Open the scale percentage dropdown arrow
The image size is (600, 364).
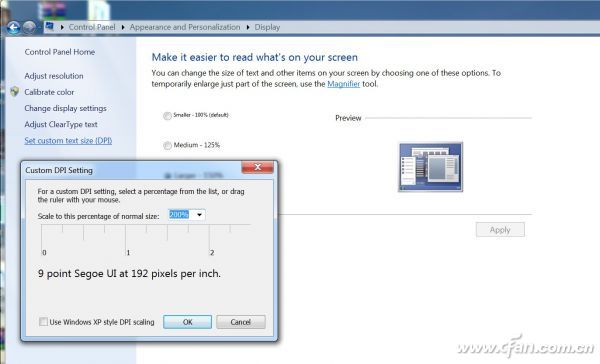click(x=199, y=215)
